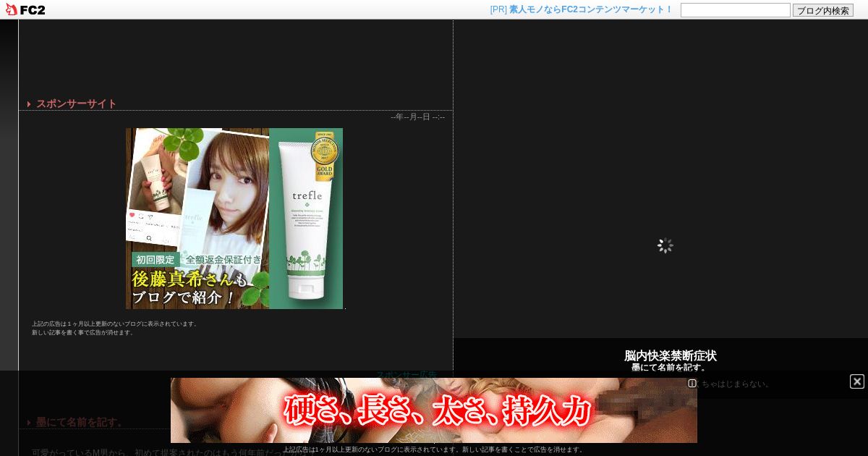Click the --年--月--日 date text
The height and width of the screenshot is (456, 868).
(417, 117)
